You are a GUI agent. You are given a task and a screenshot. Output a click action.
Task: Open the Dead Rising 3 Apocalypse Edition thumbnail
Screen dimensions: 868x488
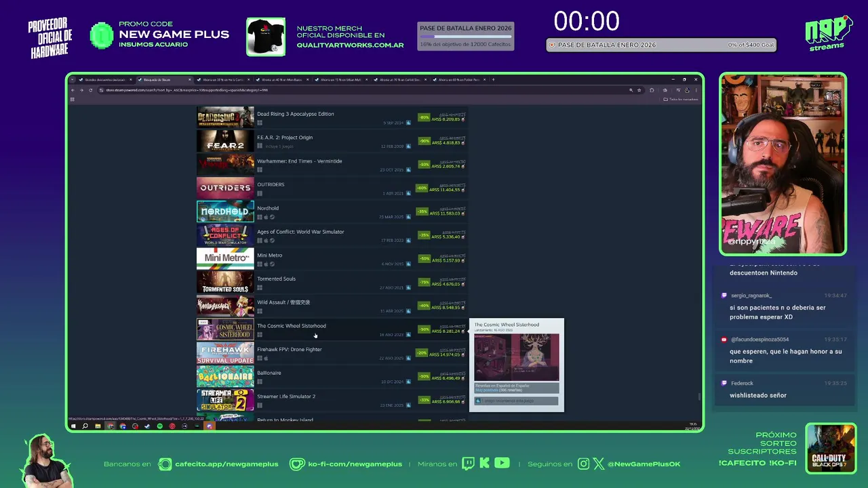225,117
